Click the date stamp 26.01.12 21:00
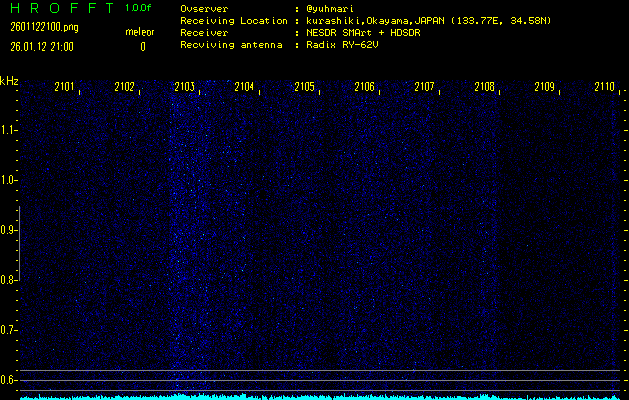Viewport: 629px width, 400px height. (x=42, y=47)
